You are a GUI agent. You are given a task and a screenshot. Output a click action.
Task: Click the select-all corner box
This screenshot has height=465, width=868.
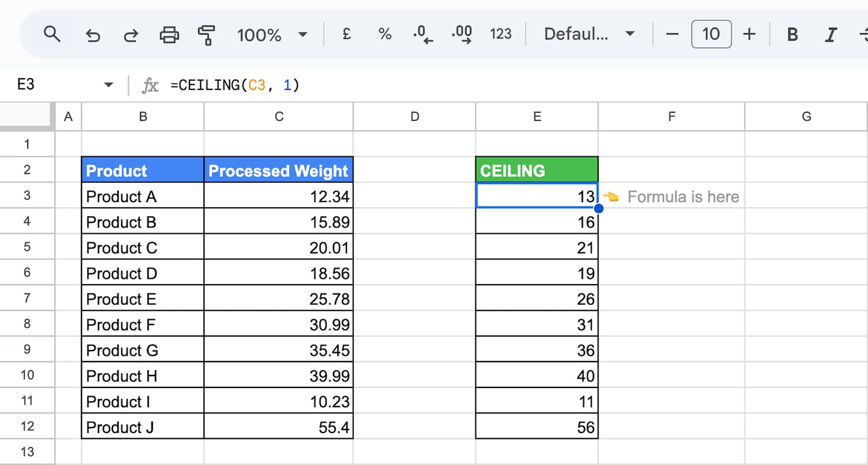(27, 117)
